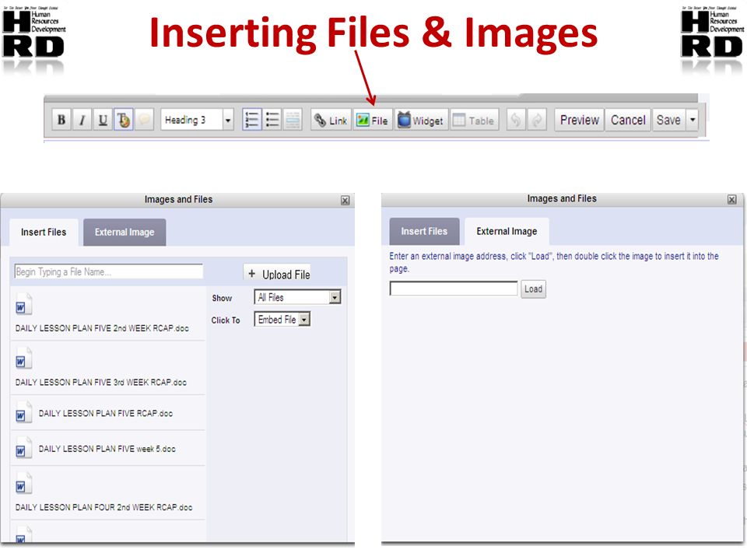Click the Widget toolbar button
This screenshot has width=747, height=560.
click(x=421, y=120)
